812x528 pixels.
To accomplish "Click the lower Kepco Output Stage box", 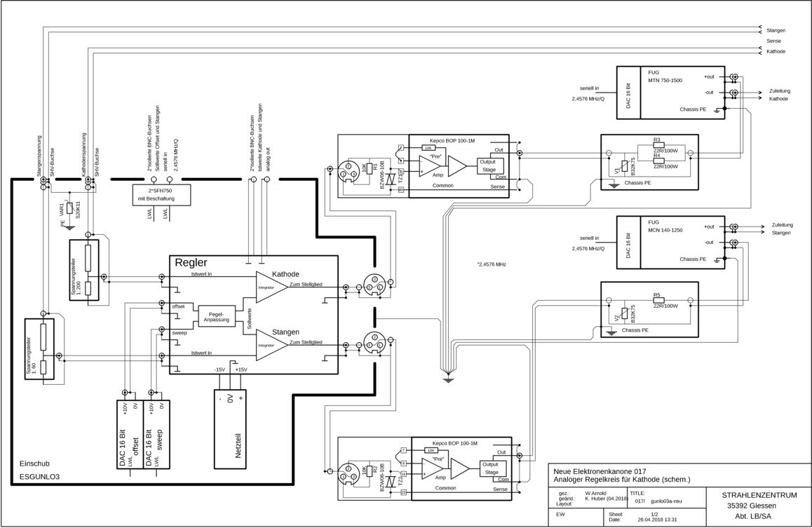I will pyautogui.click(x=491, y=468).
